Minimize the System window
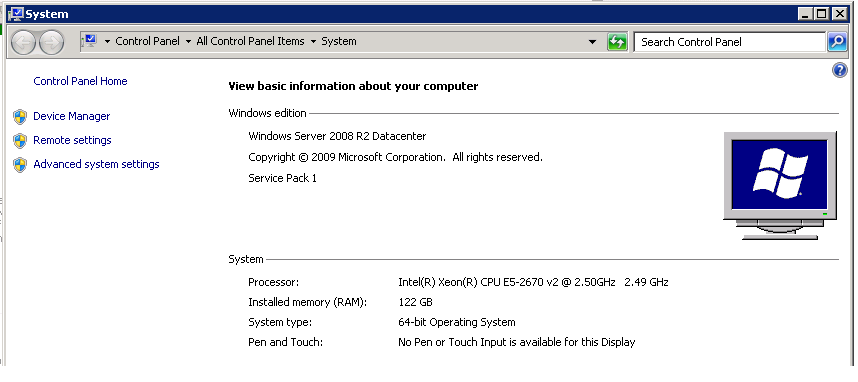 pos(805,14)
